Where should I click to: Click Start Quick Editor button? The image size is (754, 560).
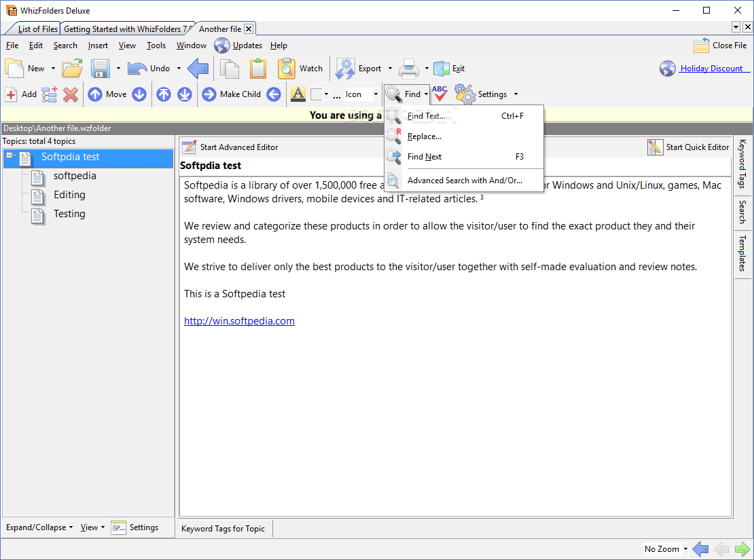tap(688, 147)
